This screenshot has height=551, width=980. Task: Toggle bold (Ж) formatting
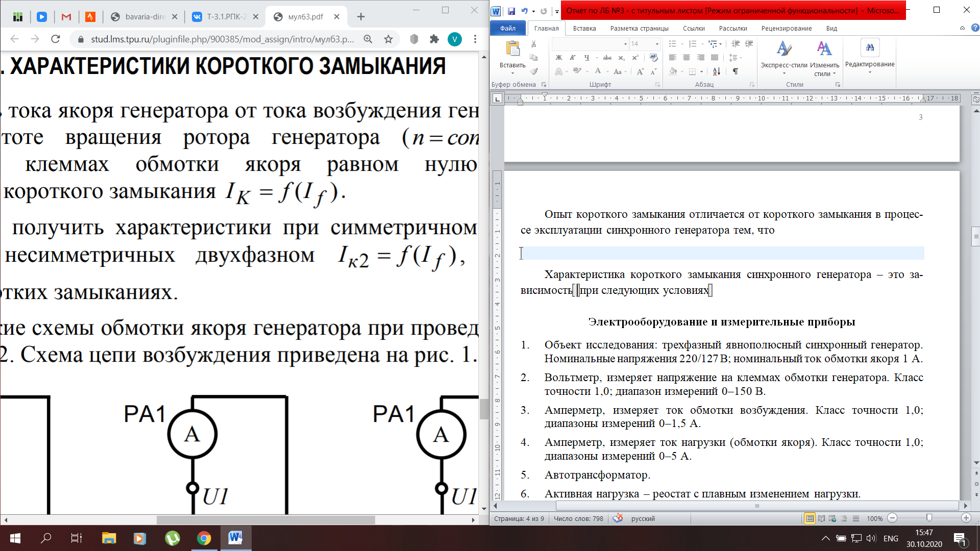pyautogui.click(x=558, y=58)
